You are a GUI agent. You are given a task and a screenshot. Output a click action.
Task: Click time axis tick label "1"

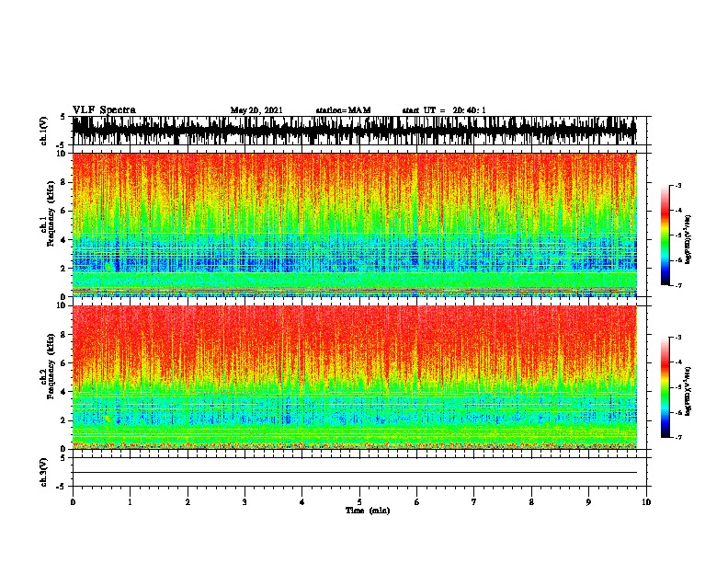(x=130, y=502)
